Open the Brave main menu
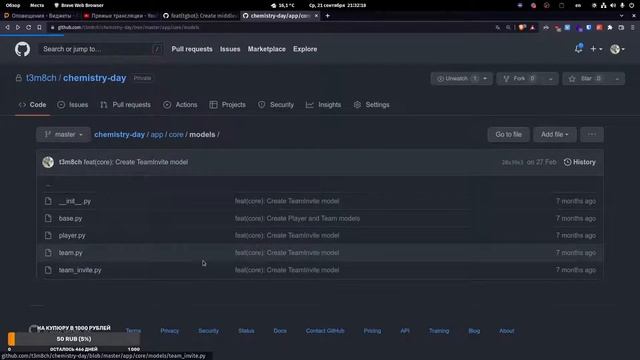 pyautogui.click(x=633, y=27)
